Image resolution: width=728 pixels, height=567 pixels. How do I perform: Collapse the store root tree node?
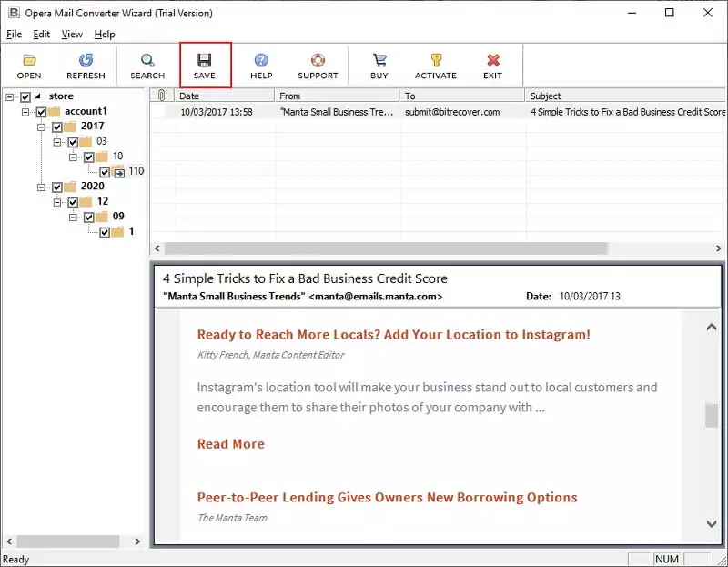tap(9, 96)
